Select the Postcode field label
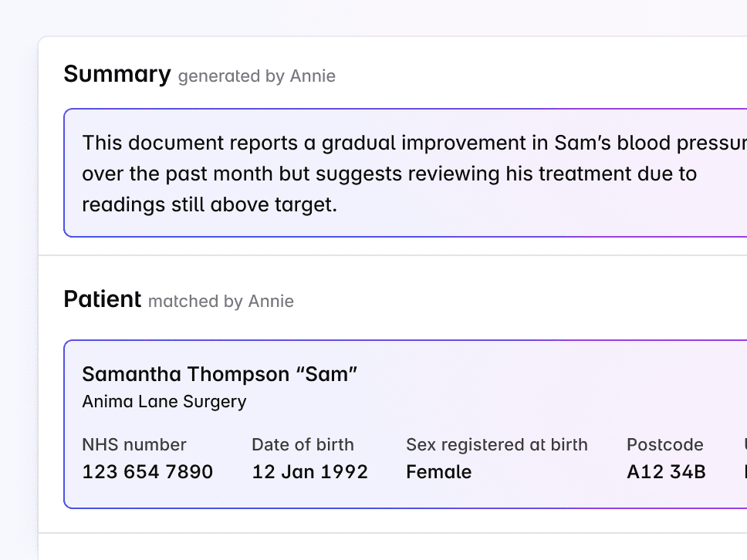 click(664, 444)
